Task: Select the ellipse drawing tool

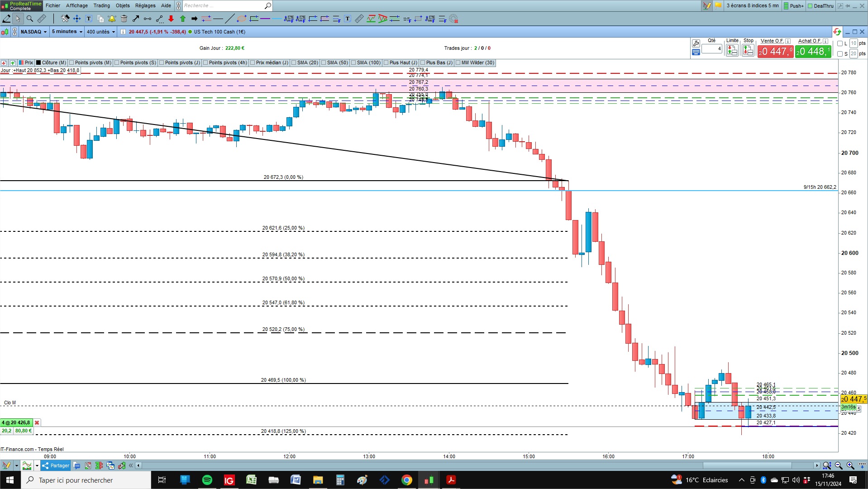Action: (x=242, y=19)
